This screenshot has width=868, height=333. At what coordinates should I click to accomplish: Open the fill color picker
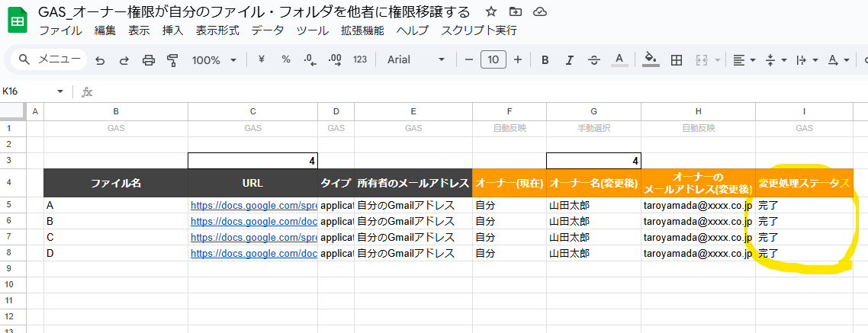651,59
